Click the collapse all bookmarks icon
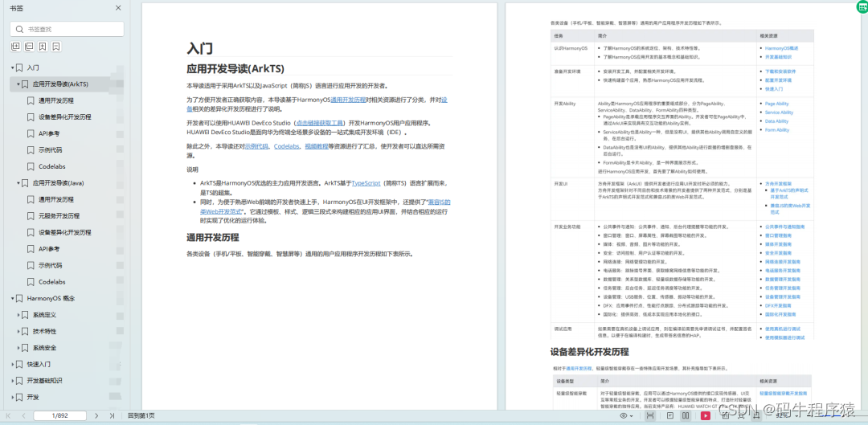The width and height of the screenshot is (868, 425). (29, 47)
